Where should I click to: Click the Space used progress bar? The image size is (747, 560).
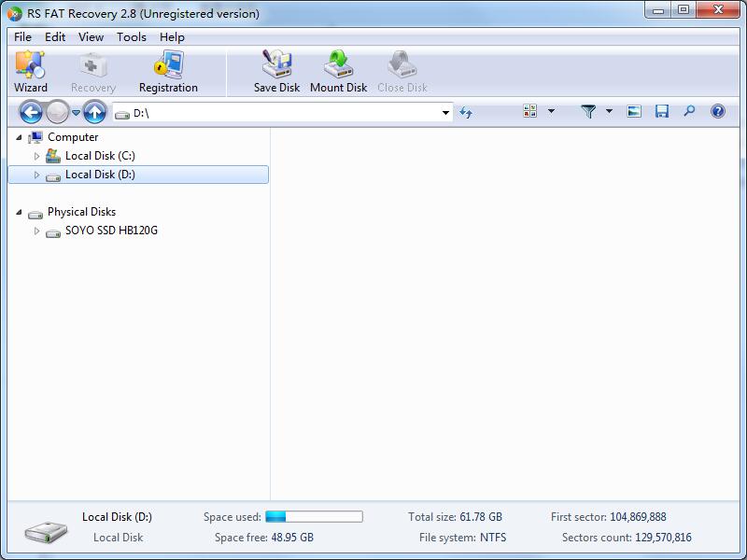(313, 515)
